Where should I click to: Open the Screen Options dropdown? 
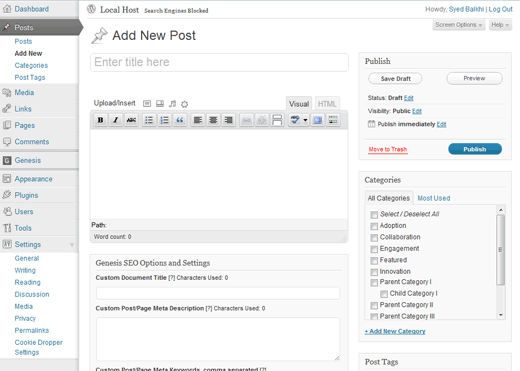tap(459, 25)
